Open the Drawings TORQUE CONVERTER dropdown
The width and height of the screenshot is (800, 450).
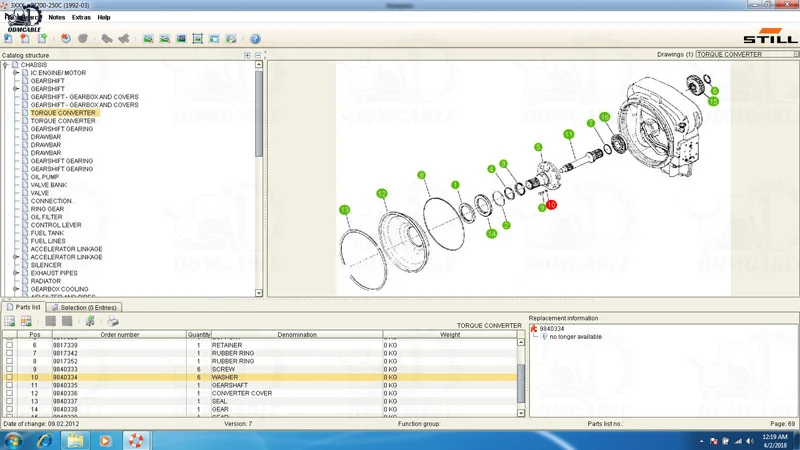[796, 54]
